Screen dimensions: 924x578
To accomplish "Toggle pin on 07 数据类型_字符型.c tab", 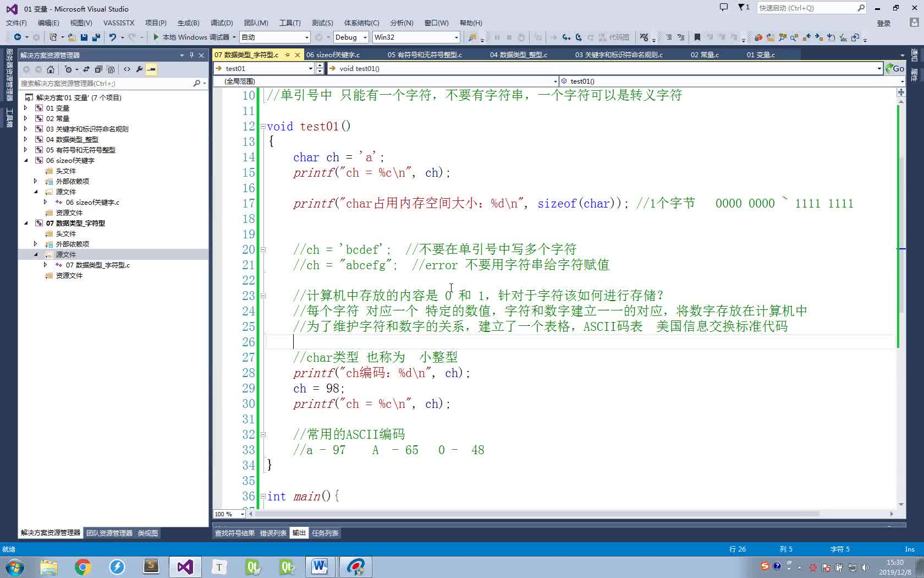I will (287, 54).
